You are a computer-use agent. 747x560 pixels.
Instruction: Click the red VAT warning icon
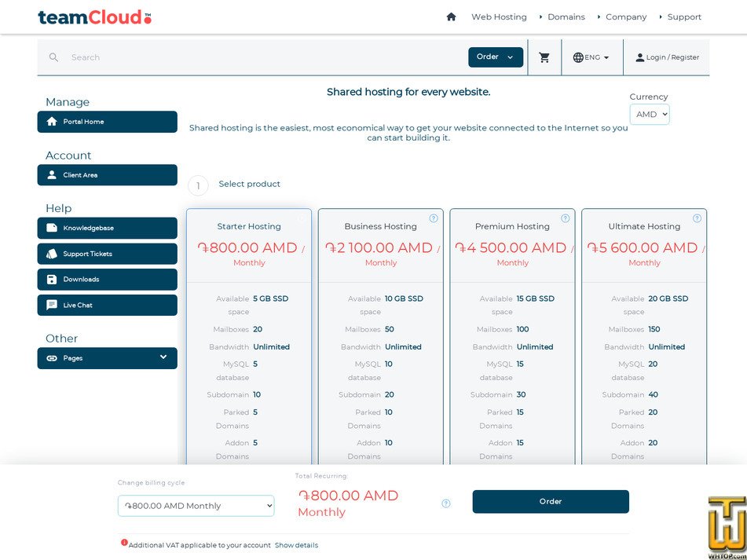[124, 543]
